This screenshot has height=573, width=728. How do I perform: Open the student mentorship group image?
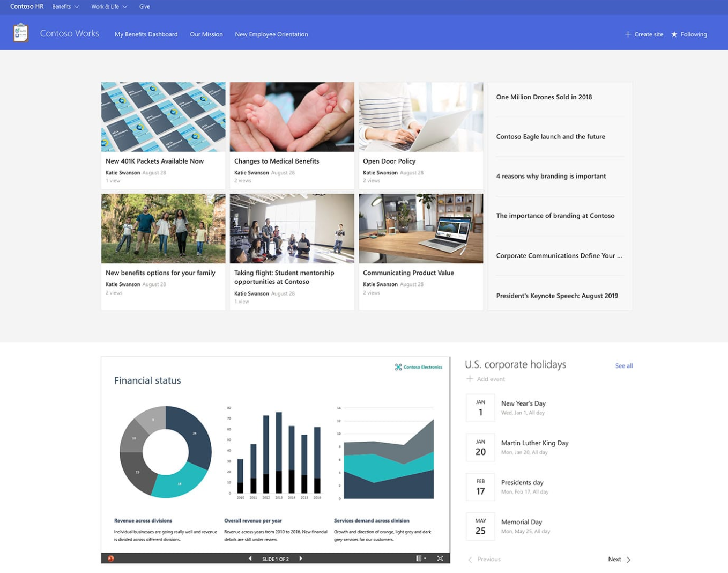pyautogui.click(x=292, y=229)
